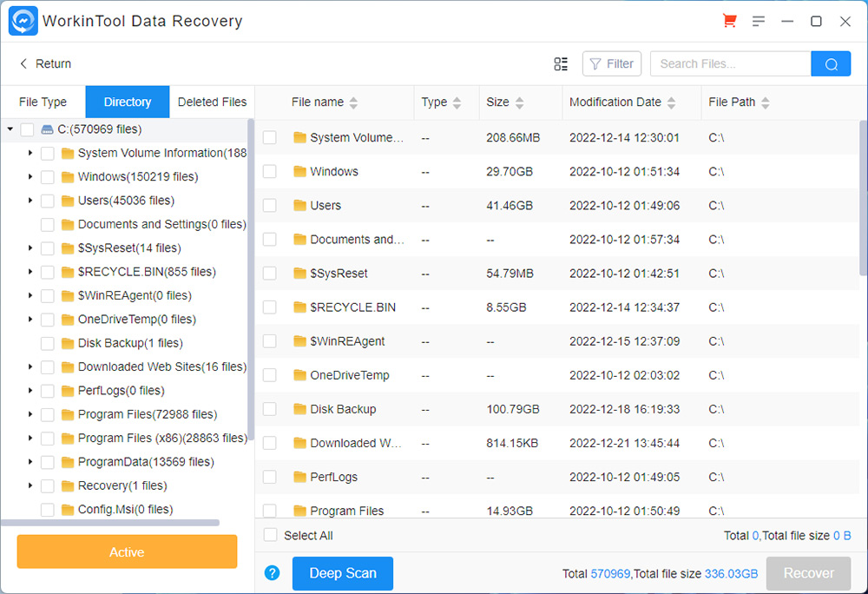Open the hamburger menu icon in title bar
868x594 pixels.
click(x=759, y=21)
